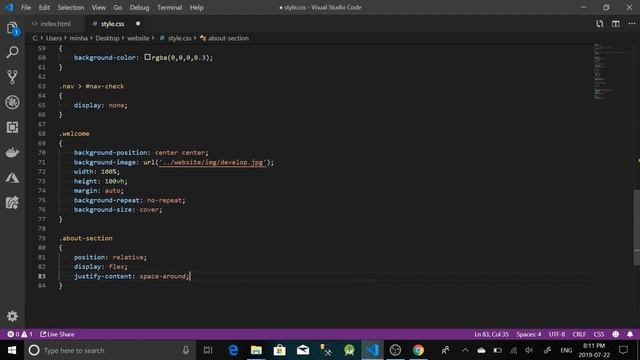The width and height of the screenshot is (640, 360).
Task: Split the editor to the right
Action: [x=616, y=24]
